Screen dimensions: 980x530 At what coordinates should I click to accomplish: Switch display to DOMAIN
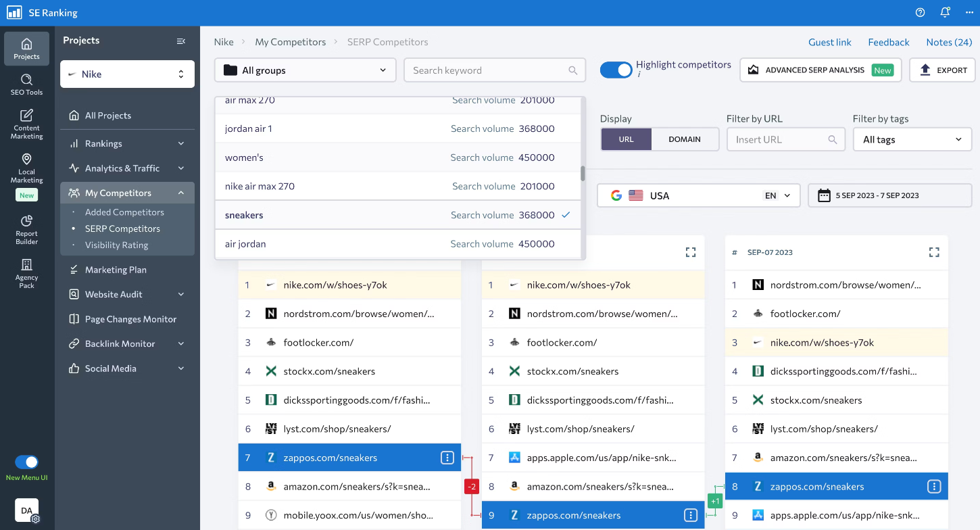pyautogui.click(x=685, y=139)
